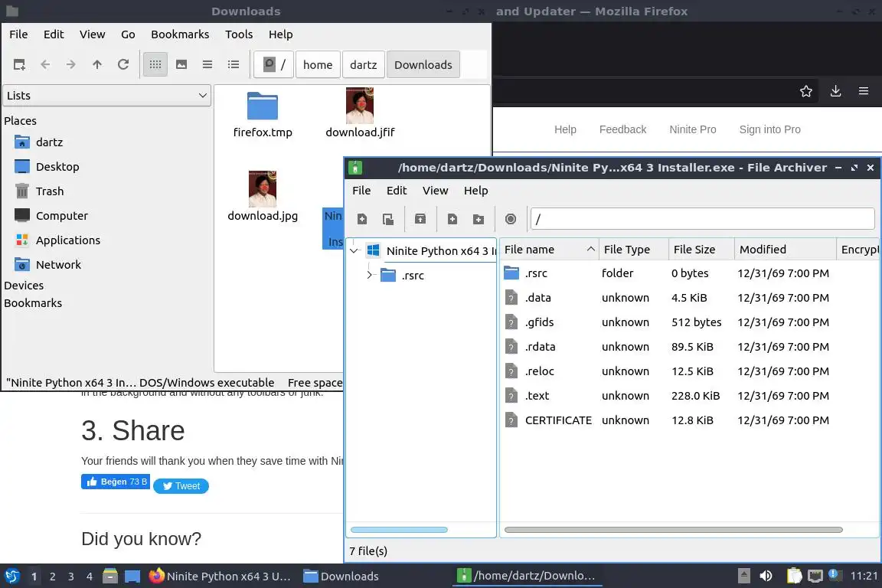Image resolution: width=882 pixels, height=588 pixels.
Task: Open Tools menu in file manager
Action: [239, 34]
